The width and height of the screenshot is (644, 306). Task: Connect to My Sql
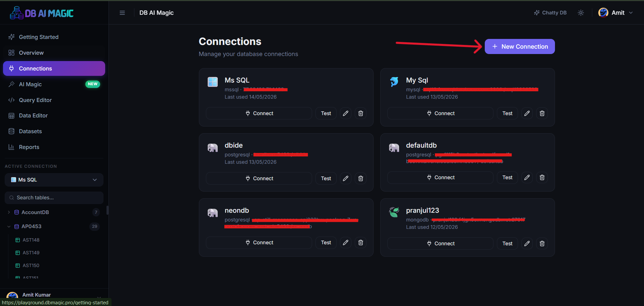[x=440, y=113]
